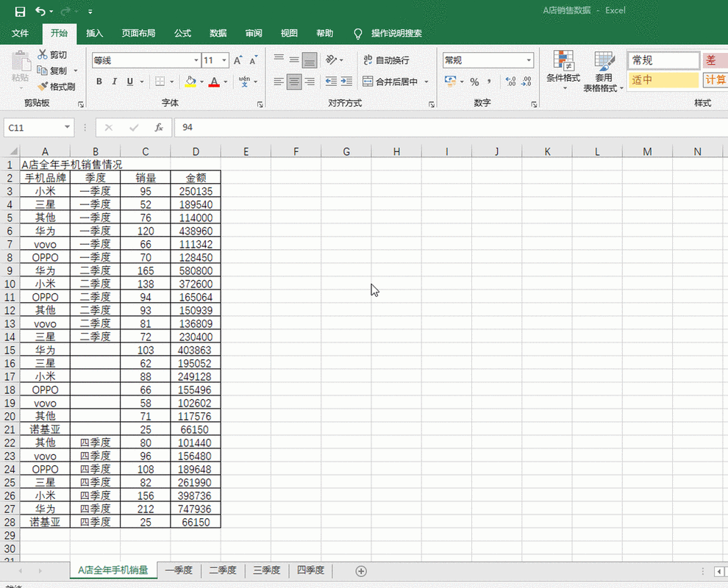Select cell D6 containing 438960
Screen dimensions: 728x588
pos(196,231)
